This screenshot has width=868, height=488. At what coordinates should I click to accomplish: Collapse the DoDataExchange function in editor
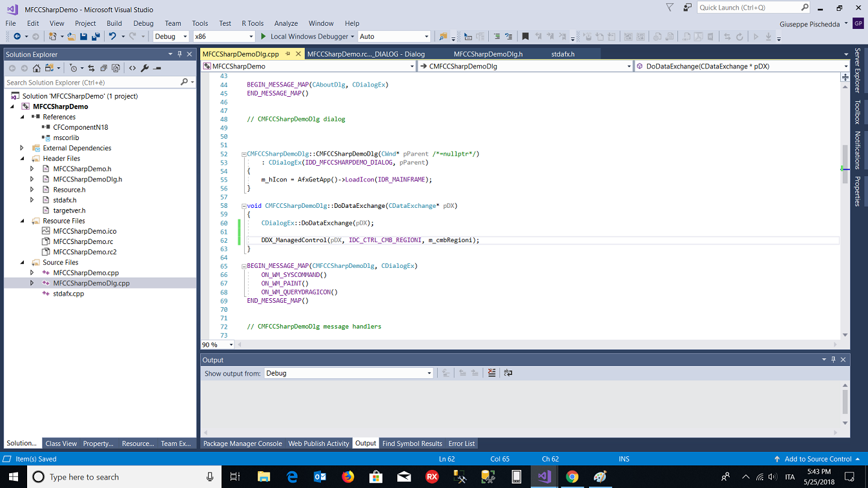point(244,206)
